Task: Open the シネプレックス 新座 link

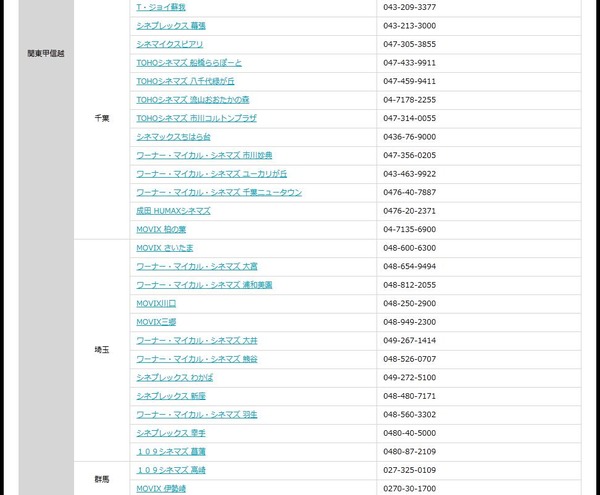Action: point(171,396)
